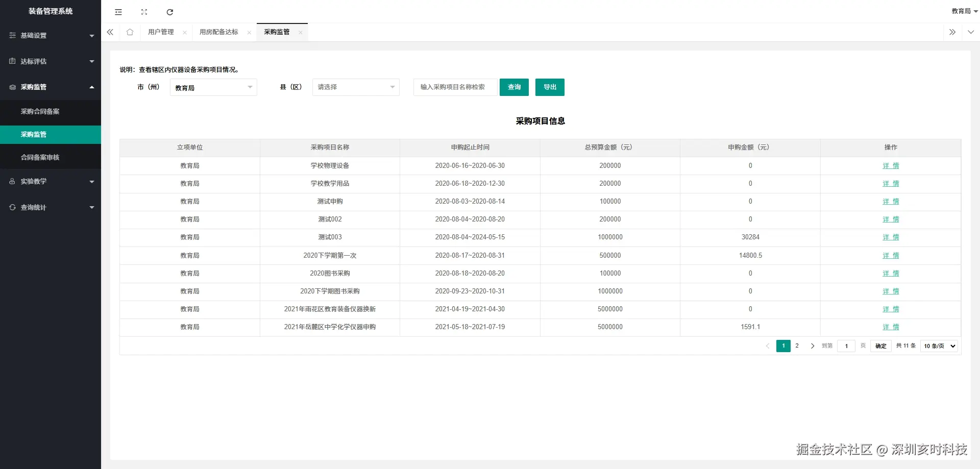
Task: Open 详情 for 2020下学期图书采购
Action: pyautogui.click(x=891, y=291)
